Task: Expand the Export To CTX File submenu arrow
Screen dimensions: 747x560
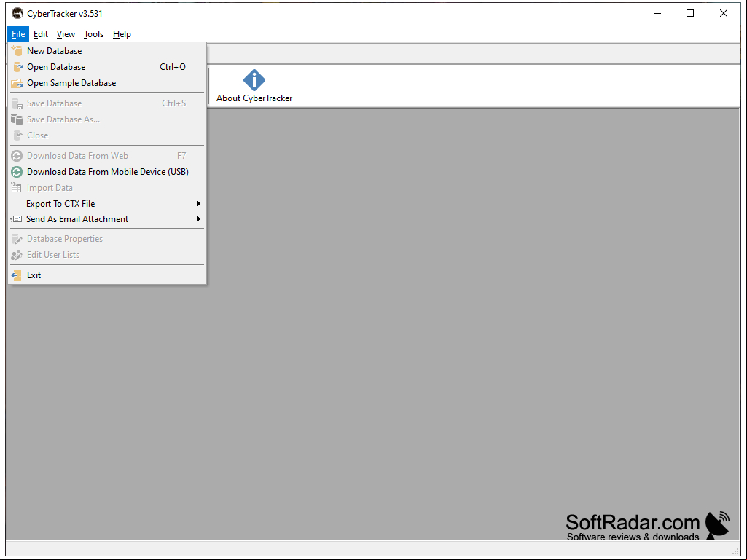Action: click(199, 204)
